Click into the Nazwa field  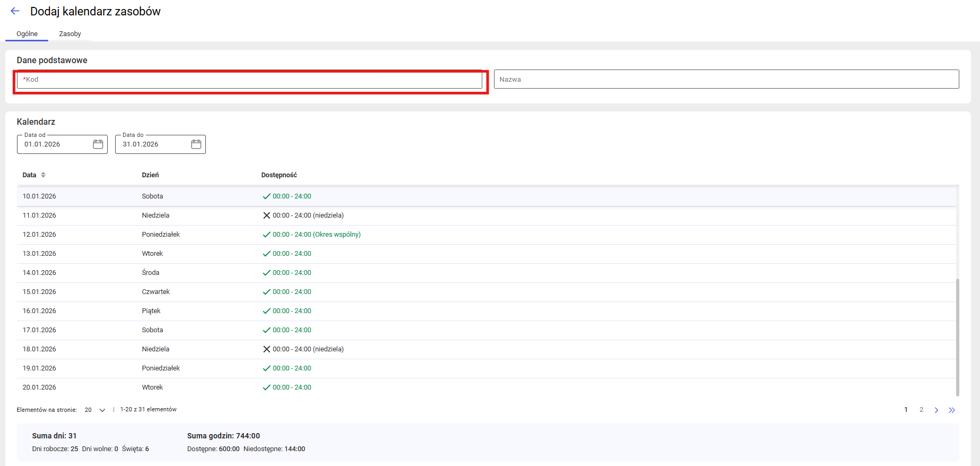[726, 79]
